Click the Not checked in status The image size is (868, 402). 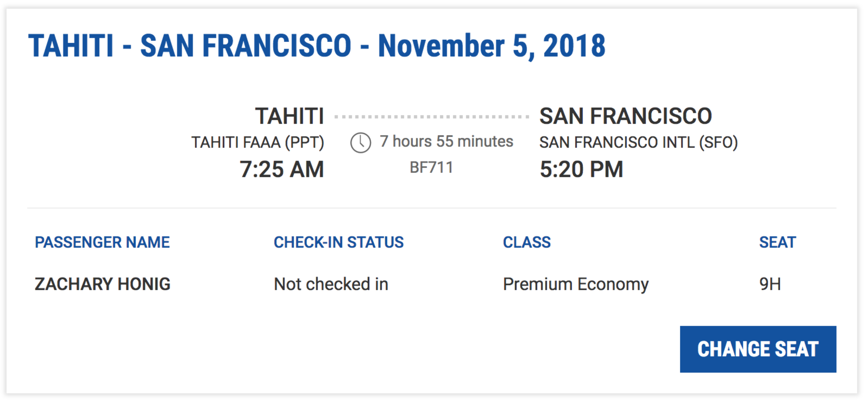[x=331, y=284]
